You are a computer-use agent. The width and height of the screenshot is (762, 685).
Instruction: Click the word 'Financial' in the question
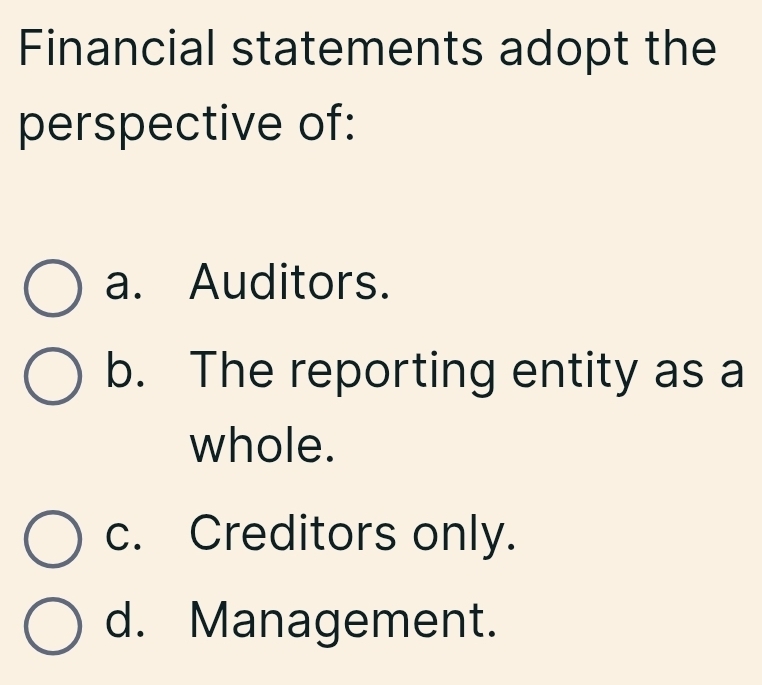117,47
